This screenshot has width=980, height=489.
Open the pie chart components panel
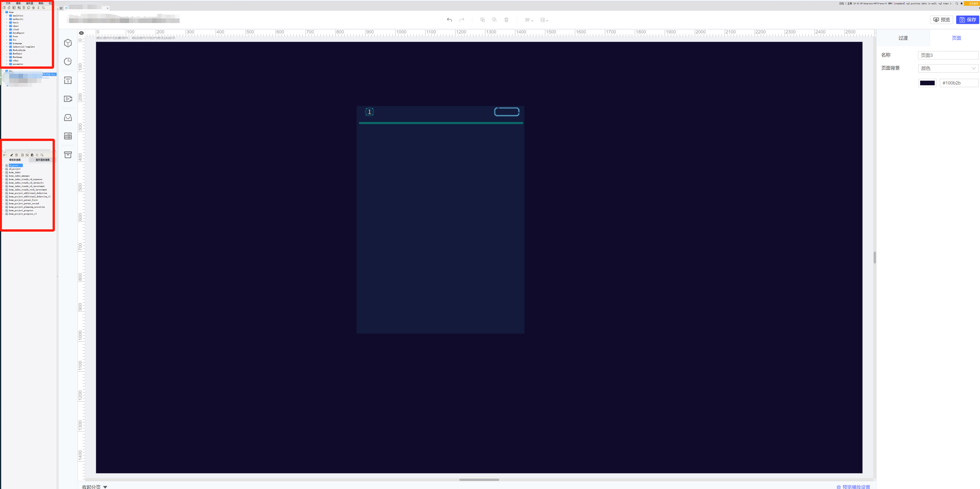point(68,61)
